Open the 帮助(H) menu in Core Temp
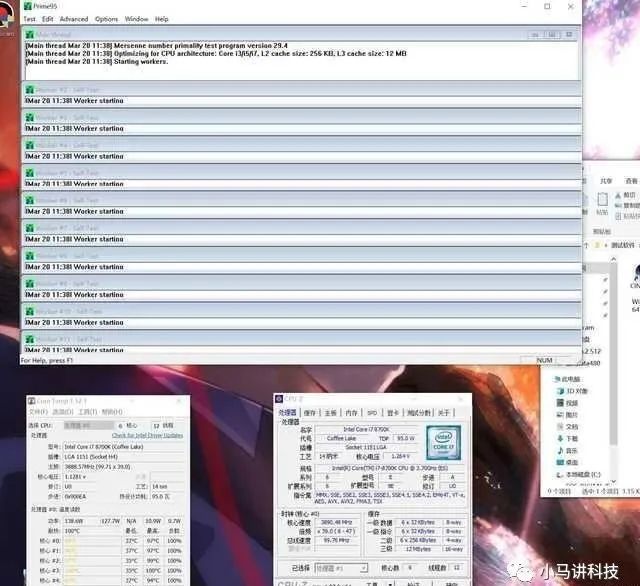Screen dimensions: 640x586 point(112,412)
